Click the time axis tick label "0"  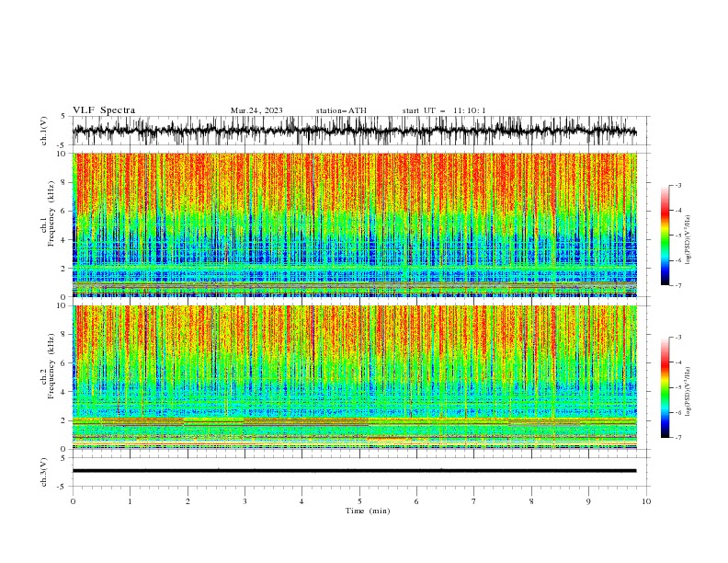coord(73,501)
